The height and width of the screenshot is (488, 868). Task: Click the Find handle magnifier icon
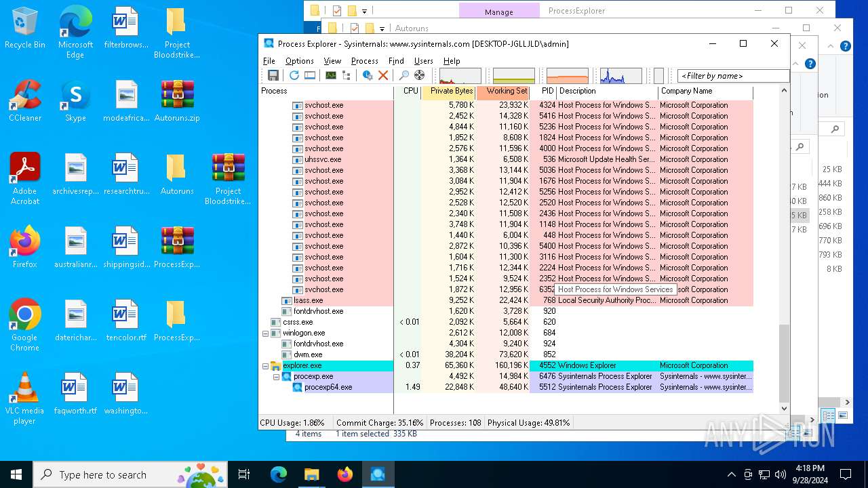404,75
